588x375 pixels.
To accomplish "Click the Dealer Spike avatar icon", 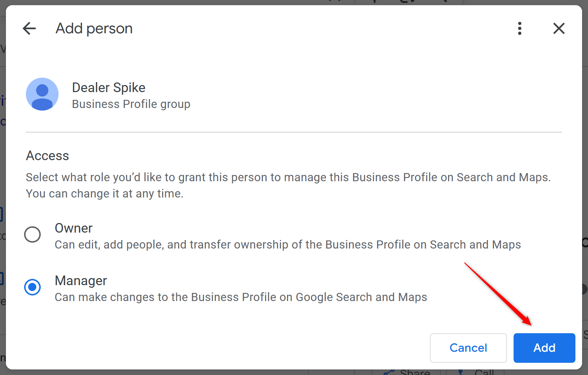I will (x=42, y=94).
